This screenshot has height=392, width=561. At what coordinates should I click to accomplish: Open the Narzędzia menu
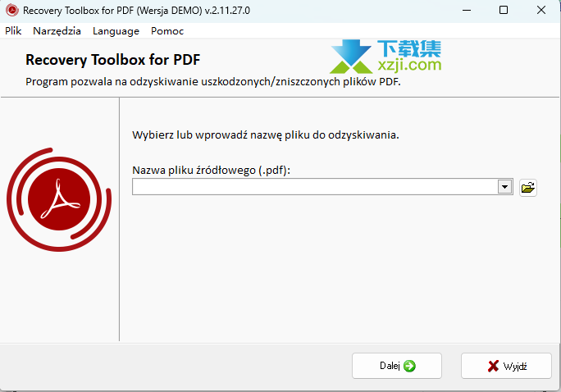click(x=57, y=31)
